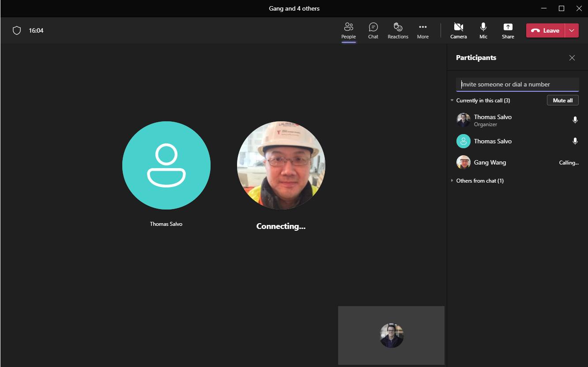The width and height of the screenshot is (588, 367).
Task: Click the teal placeholder avatar in participants list
Action: coord(463,141)
